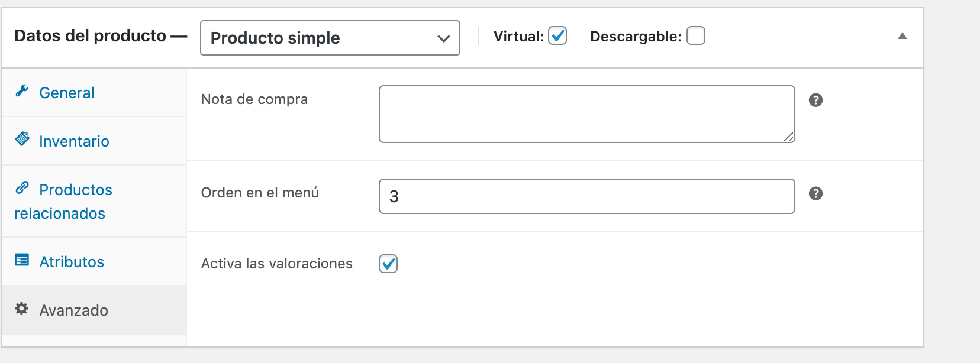This screenshot has width=980, height=363.
Task: Click the dropdown chevron in product type
Action: 444,38
